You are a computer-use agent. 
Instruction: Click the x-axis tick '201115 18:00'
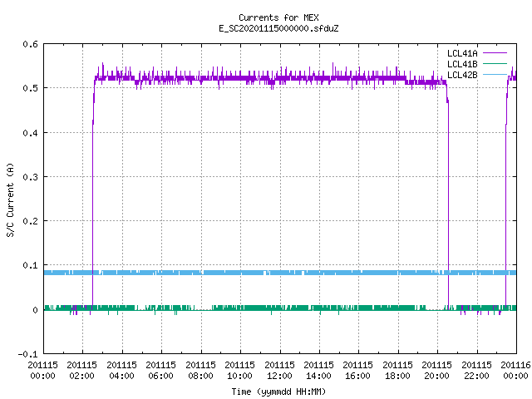click(x=397, y=371)
